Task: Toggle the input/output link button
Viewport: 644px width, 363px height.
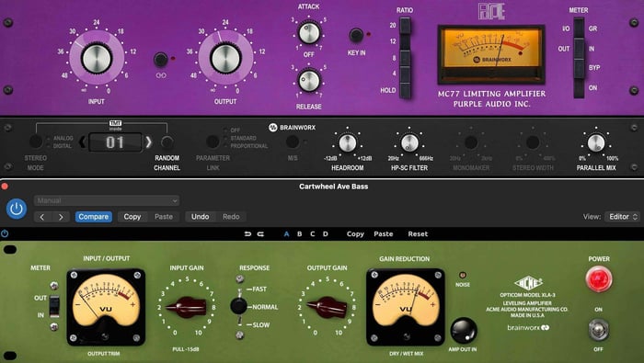Action: pyautogui.click(x=161, y=60)
